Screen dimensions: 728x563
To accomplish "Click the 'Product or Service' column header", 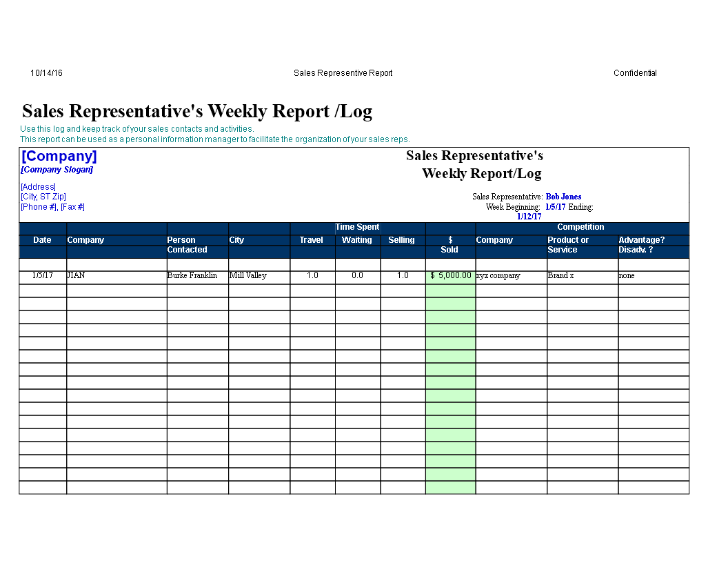I will click(x=568, y=245).
